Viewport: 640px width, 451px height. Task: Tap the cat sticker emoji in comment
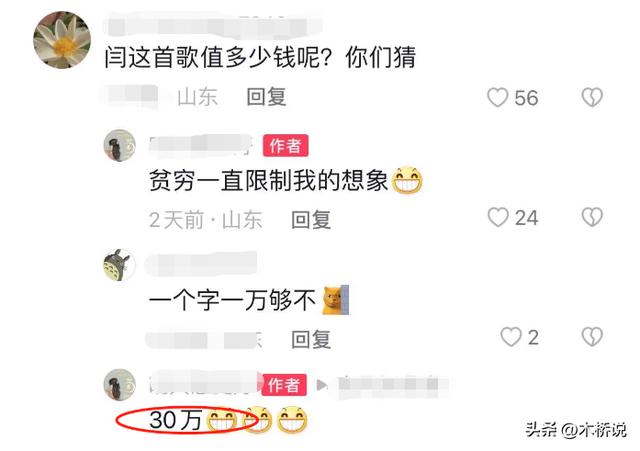(336, 300)
